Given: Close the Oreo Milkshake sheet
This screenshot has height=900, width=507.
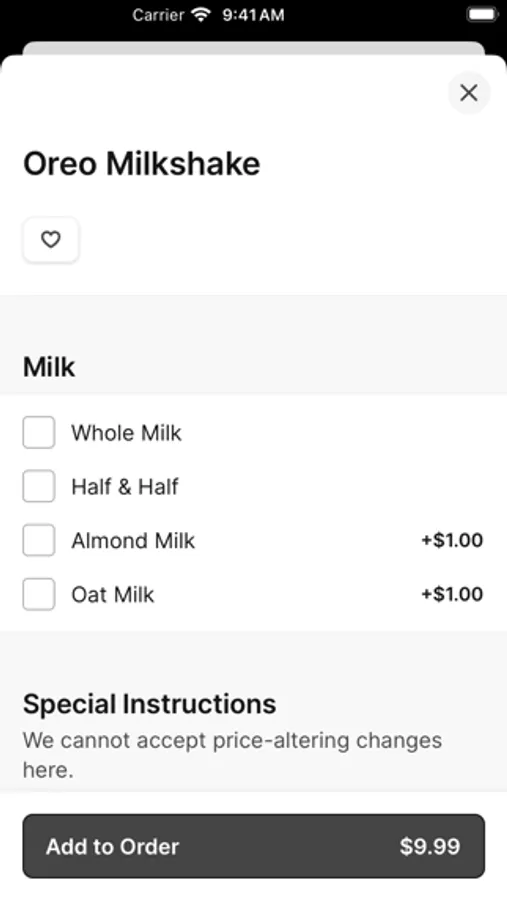Looking at the screenshot, I should point(469,92).
